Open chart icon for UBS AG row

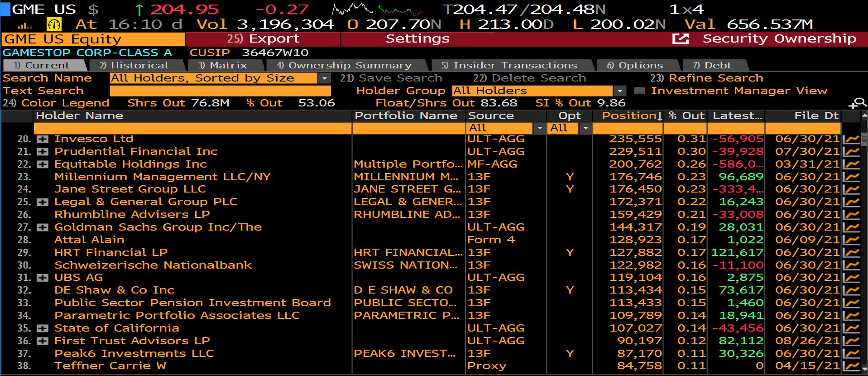point(851,278)
